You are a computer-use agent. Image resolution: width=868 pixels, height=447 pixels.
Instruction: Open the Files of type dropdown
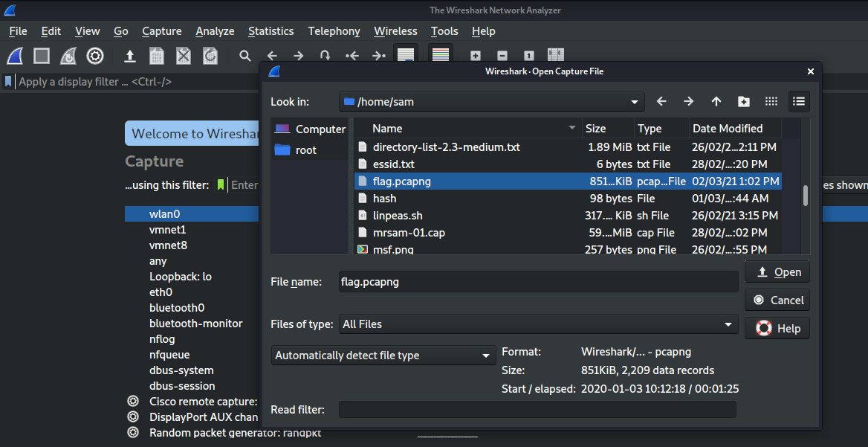[x=728, y=324]
